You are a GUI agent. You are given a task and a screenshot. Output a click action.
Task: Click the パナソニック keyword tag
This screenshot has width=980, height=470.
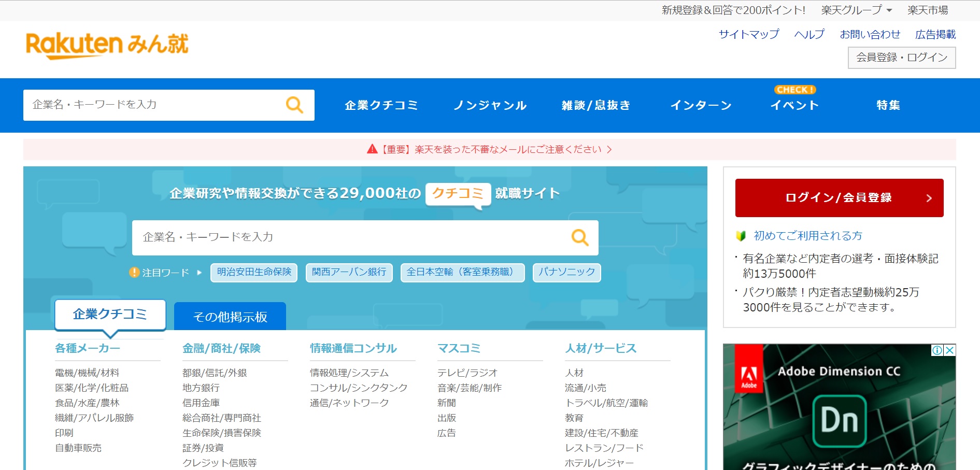click(x=566, y=273)
